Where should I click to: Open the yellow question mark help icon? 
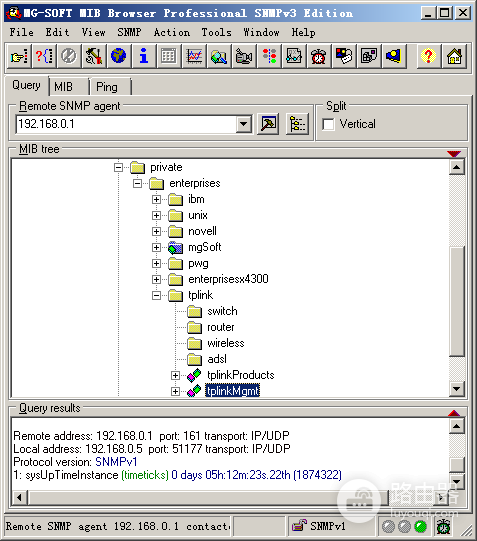click(x=428, y=56)
